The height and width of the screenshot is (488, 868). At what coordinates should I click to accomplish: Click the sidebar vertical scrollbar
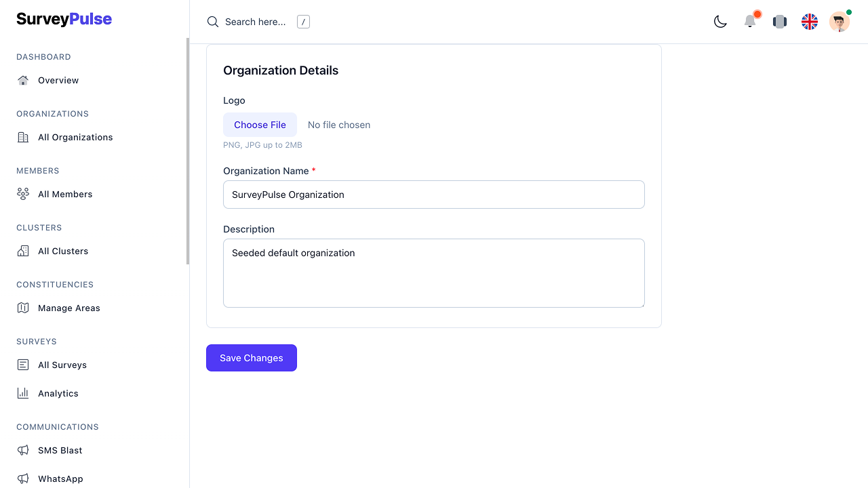(x=188, y=150)
